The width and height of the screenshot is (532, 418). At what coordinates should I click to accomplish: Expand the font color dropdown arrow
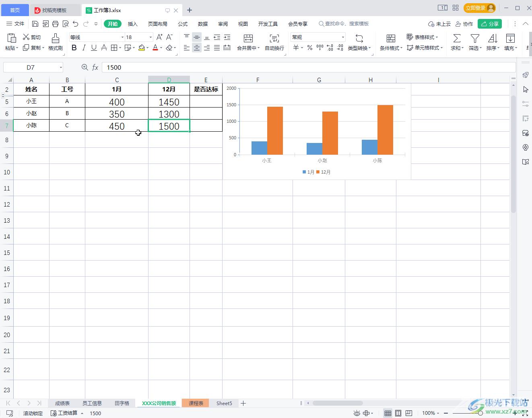tap(161, 48)
